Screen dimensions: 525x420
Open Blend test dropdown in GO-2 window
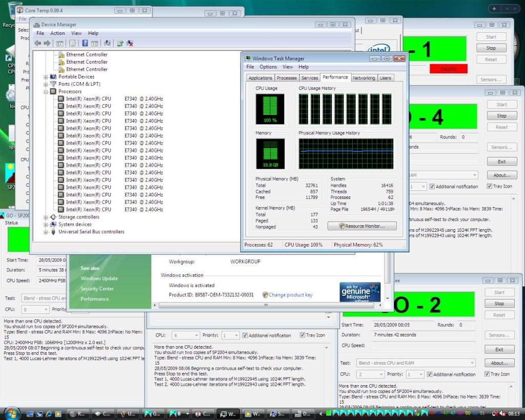pyautogui.click(x=416, y=363)
